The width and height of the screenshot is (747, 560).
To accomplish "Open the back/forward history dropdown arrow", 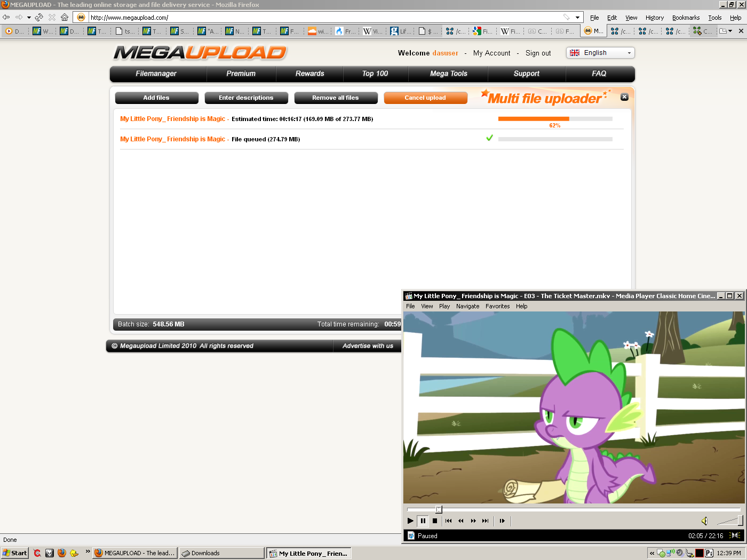I will tap(29, 18).
